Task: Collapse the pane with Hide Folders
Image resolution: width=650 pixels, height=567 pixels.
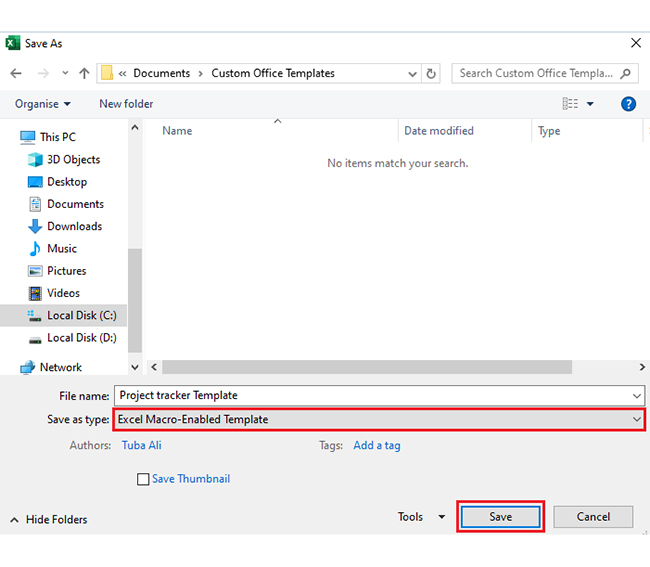Action: 48,520
